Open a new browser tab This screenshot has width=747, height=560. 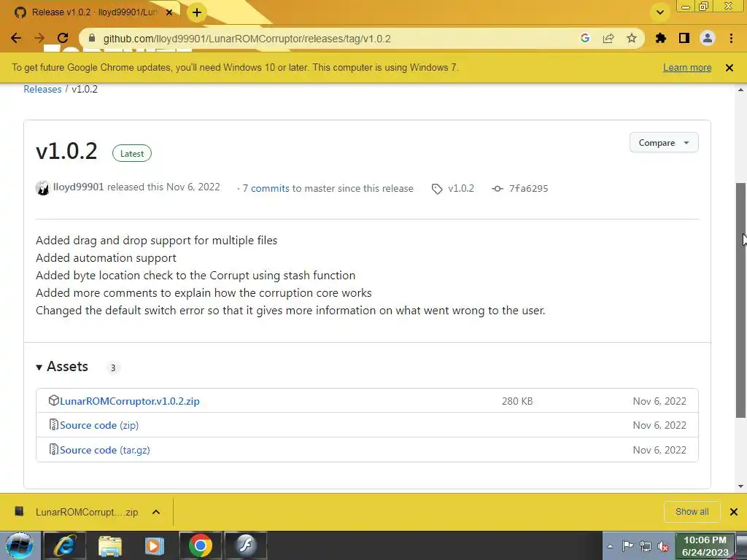click(197, 12)
